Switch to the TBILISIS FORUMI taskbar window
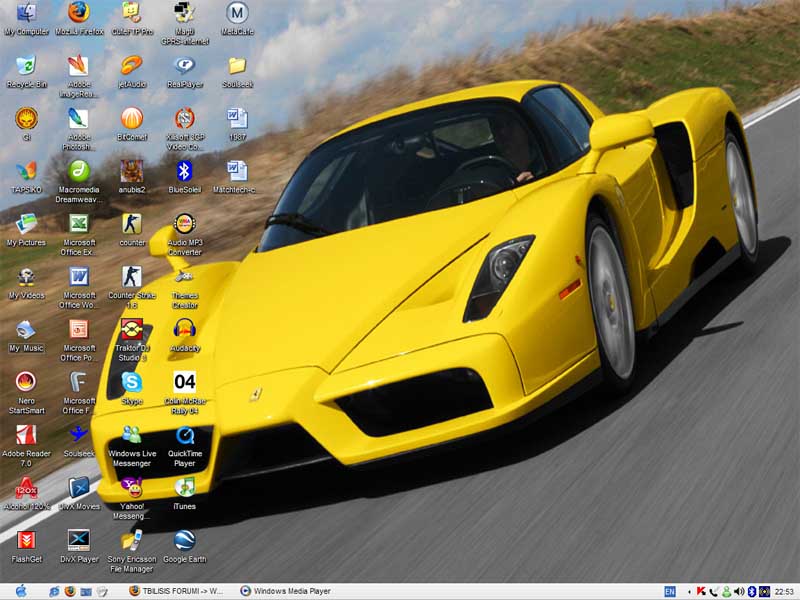The image size is (800, 600). pos(176,591)
